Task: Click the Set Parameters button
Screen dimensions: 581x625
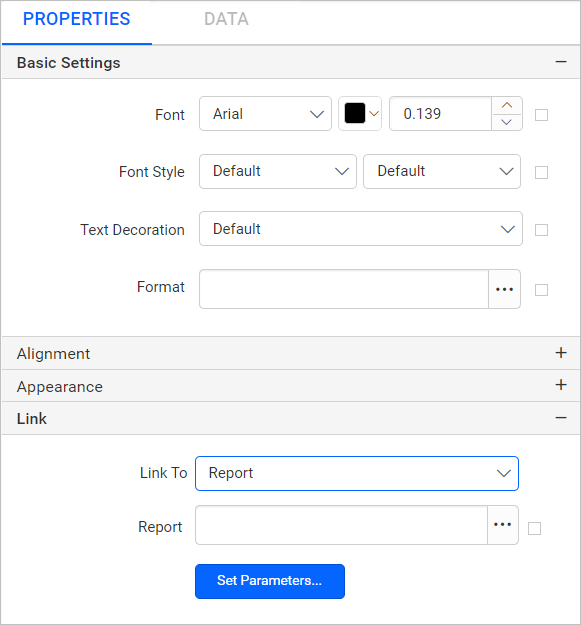Action: [x=270, y=581]
